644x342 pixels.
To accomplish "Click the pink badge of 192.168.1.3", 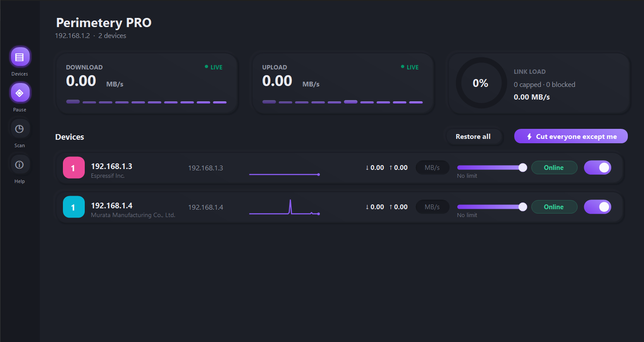I will click(73, 168).
